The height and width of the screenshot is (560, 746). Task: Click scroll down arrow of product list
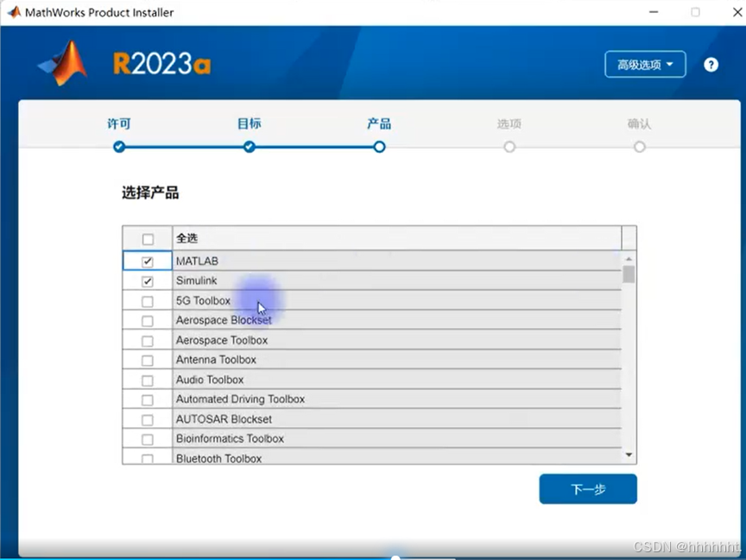(629, 455)
